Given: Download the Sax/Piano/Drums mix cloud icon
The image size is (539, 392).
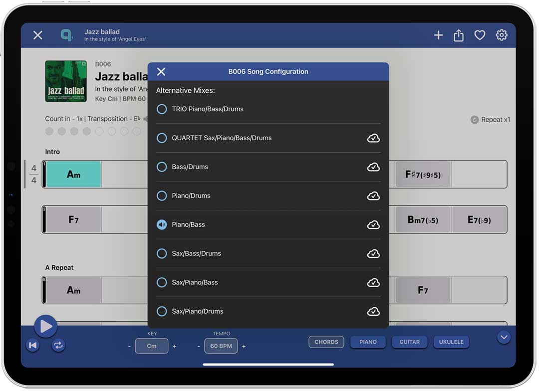Looking at the screenshot, I should [x=373, y=312].
